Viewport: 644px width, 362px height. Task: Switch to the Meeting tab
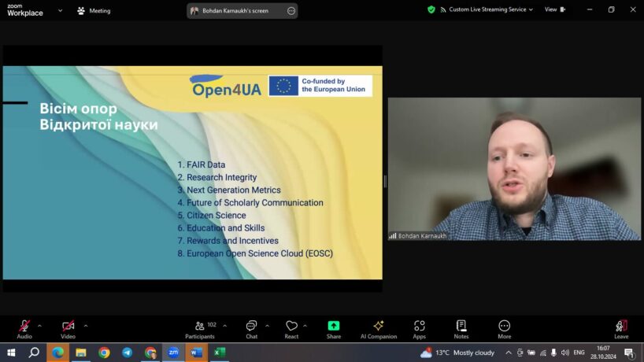(x=94, y=10)
